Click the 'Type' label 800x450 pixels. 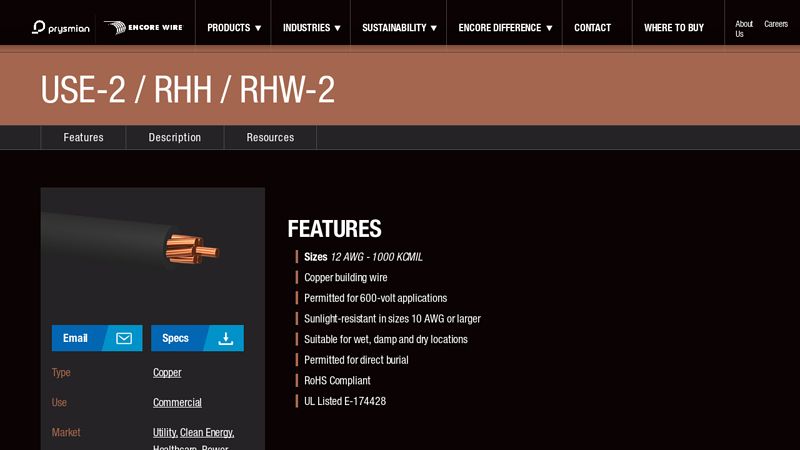(x=61, y=372)
